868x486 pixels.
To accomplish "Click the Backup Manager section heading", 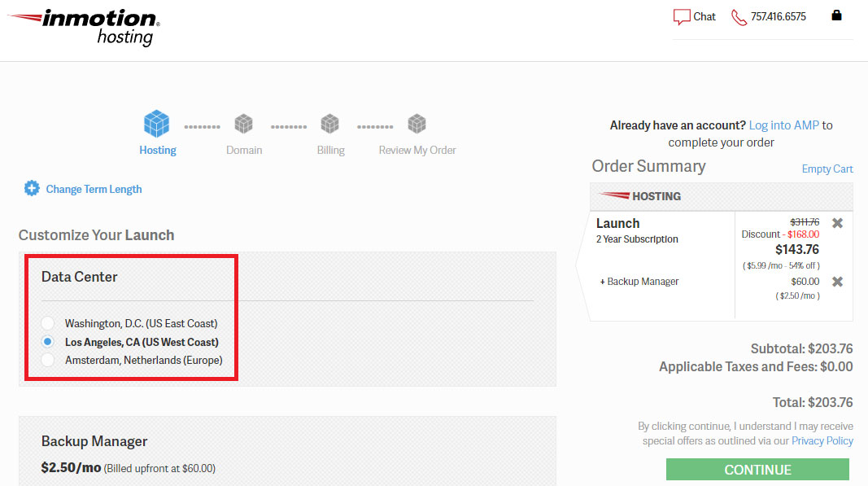I will [94, 441].
